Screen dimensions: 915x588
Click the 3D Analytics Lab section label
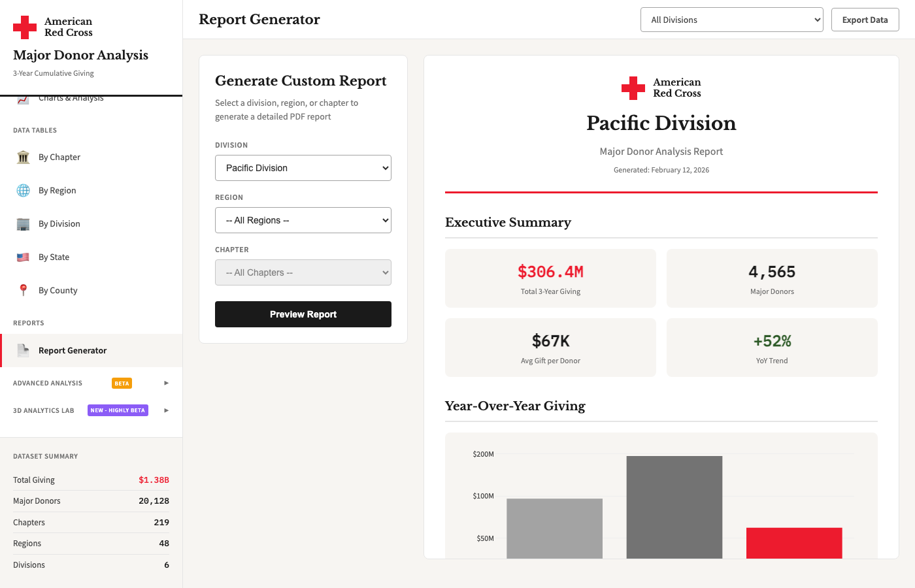pos(44,410)
